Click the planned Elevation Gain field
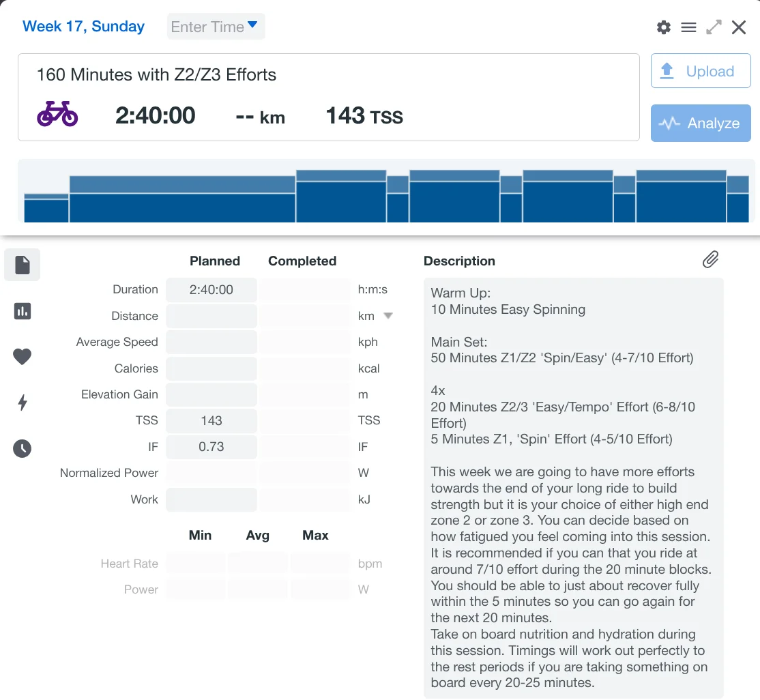Image resolution: width=760 pixels, height=700 pixels. [211, 394]
